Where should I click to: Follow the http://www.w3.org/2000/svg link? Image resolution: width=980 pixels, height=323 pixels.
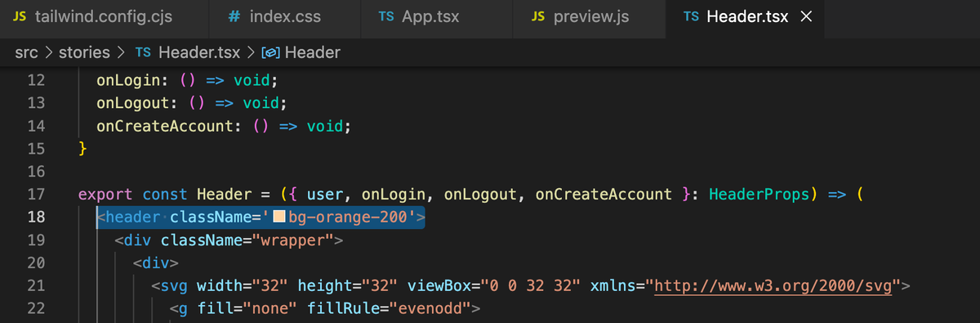[x=774, y=286]
